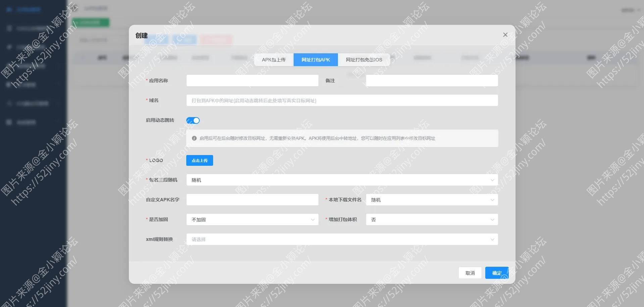Click the 备注 input field
This screenshot has height=307, width=644.
[x=432, y=80]
